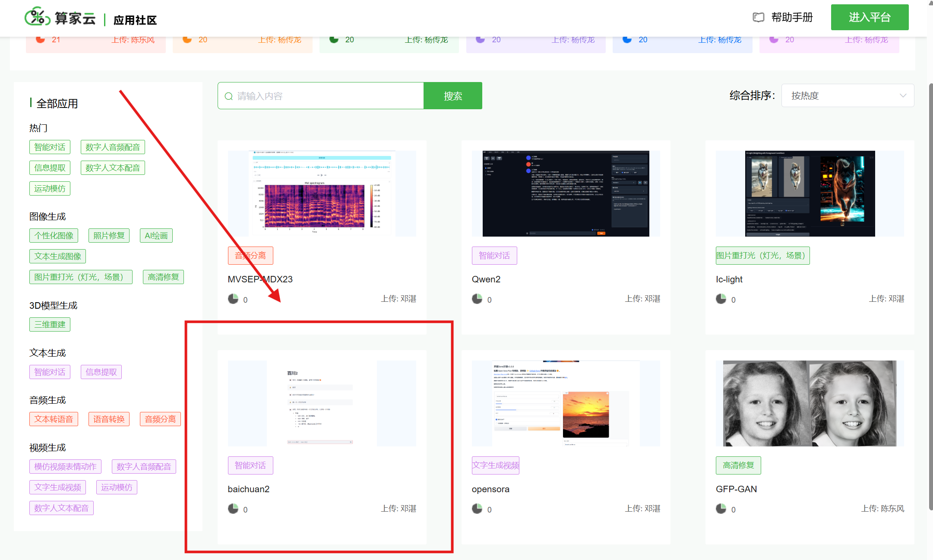The image size is (933, 560).
Task: Open the 按热度 sort dropdown
Action: pos(848,95)
